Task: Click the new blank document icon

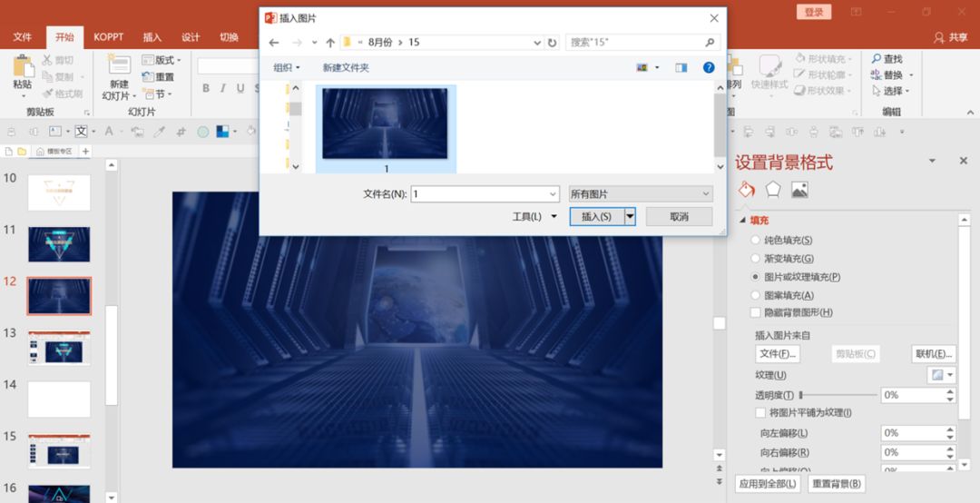Action: pos(9,152)
